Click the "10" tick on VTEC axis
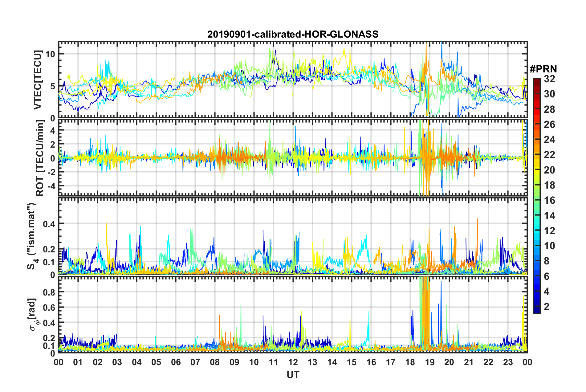The height and width of the screenshot is (392, 586). [x=50, y=54]
